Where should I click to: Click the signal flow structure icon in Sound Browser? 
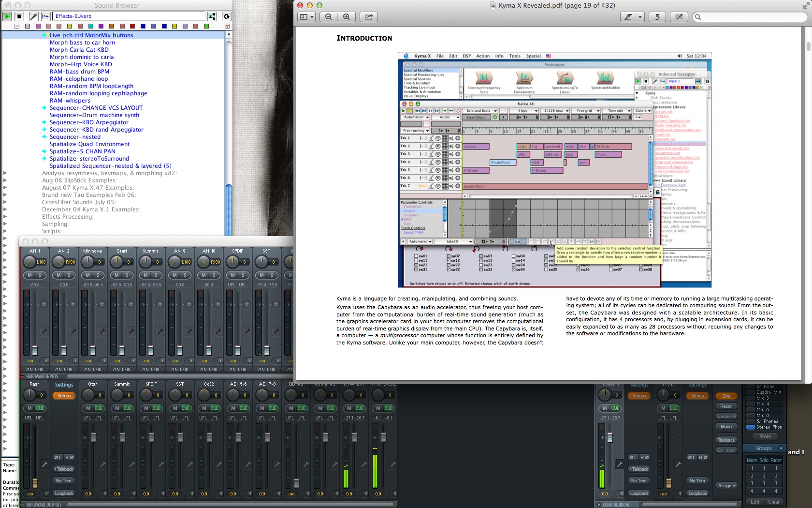(x=212, y=16)
